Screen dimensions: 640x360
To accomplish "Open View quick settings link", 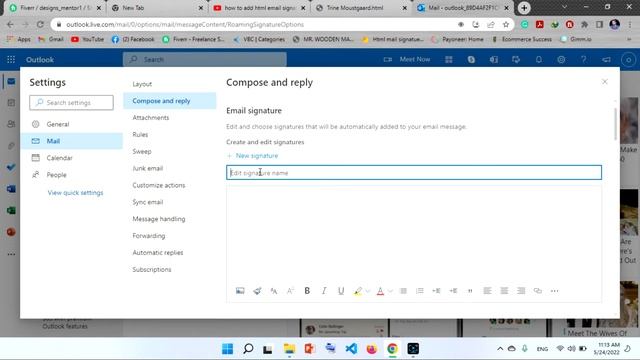I will pyautogui.click(x=76, y=193).
